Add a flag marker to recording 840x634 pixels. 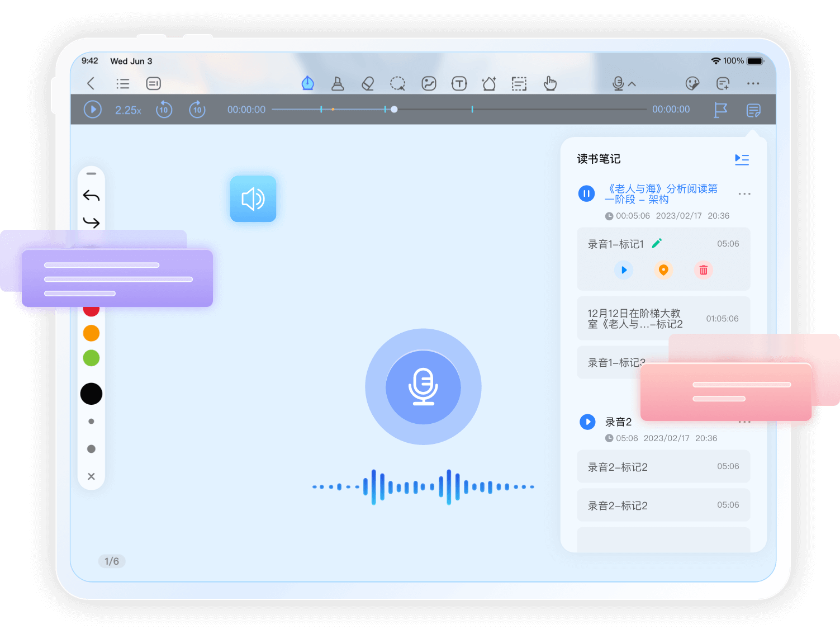point(720,110)
